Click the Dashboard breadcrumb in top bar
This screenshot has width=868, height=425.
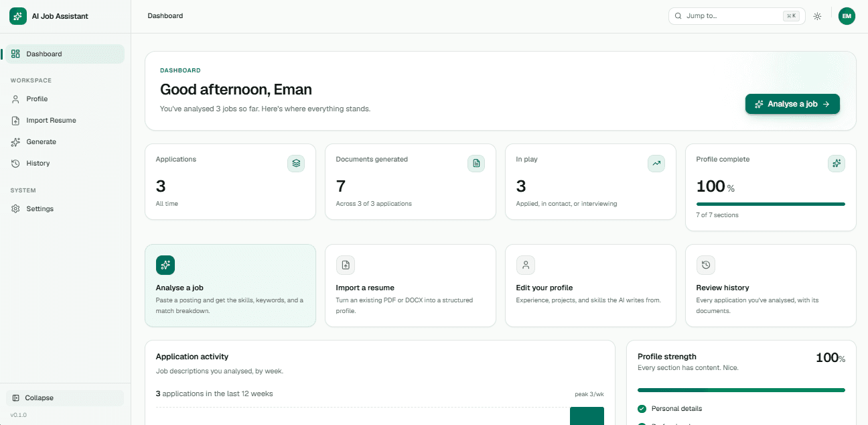pyautogui.click(x=165, y=16)
